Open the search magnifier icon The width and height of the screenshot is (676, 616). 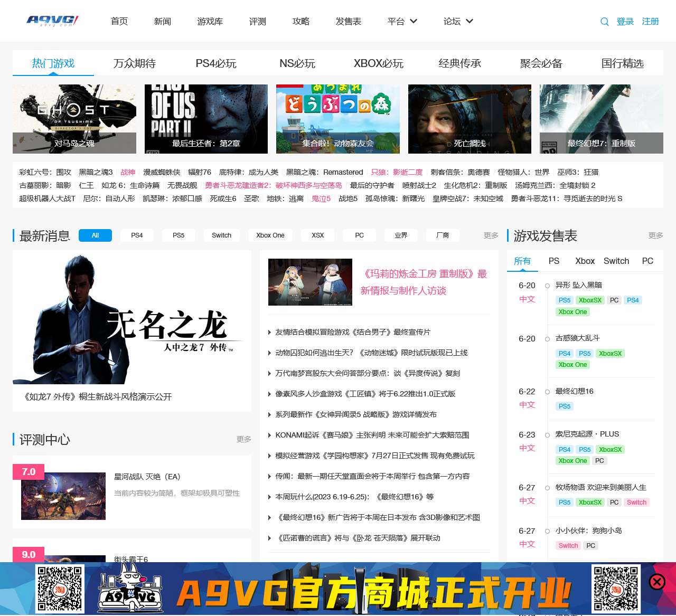click(605, 22)
